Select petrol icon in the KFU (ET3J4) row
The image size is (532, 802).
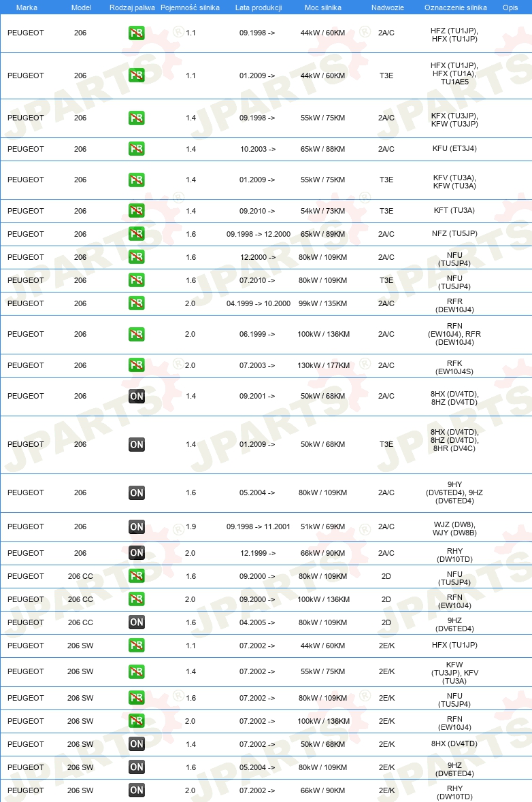coord(136,149)
